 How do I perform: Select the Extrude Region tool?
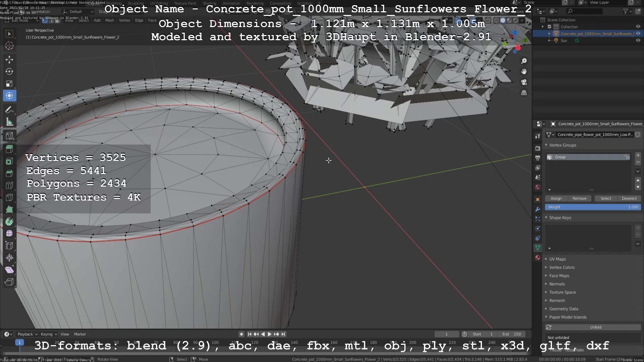click(x=9, y=149)
